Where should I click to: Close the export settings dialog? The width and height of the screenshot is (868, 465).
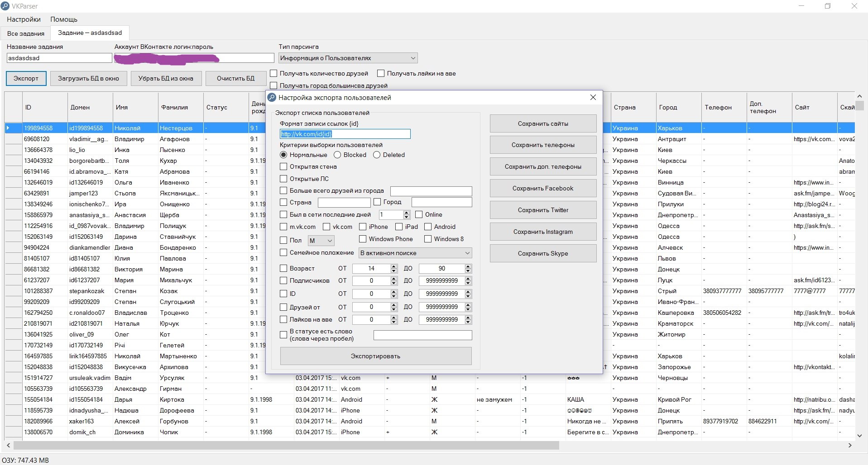click(x=593, y=97)
